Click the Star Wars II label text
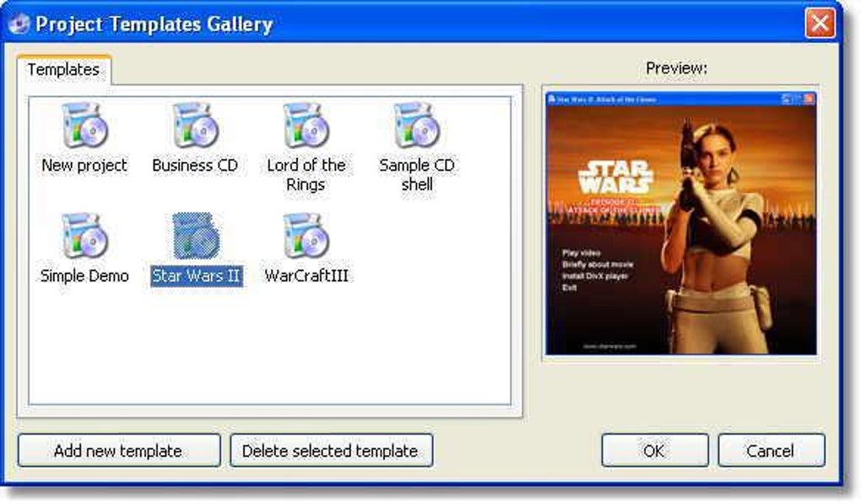This screenshot has width=861, height=504. [x=197, y=275]
